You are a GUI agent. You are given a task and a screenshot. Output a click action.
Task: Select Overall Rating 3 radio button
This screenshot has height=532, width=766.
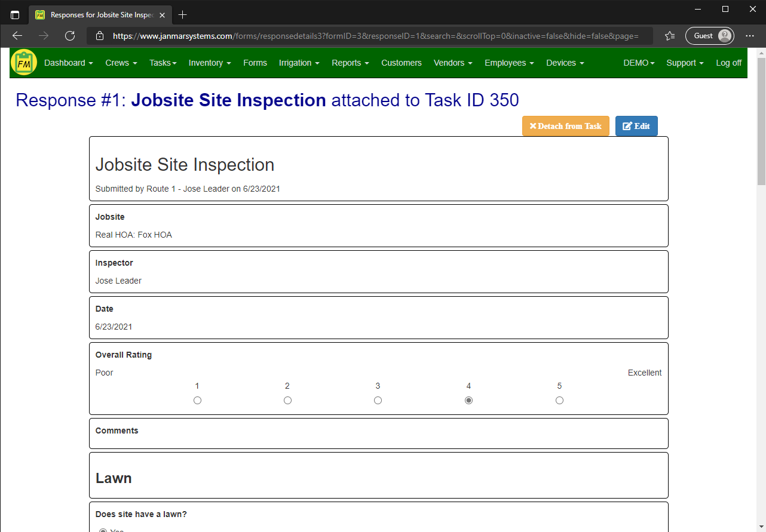click(378, 400)
